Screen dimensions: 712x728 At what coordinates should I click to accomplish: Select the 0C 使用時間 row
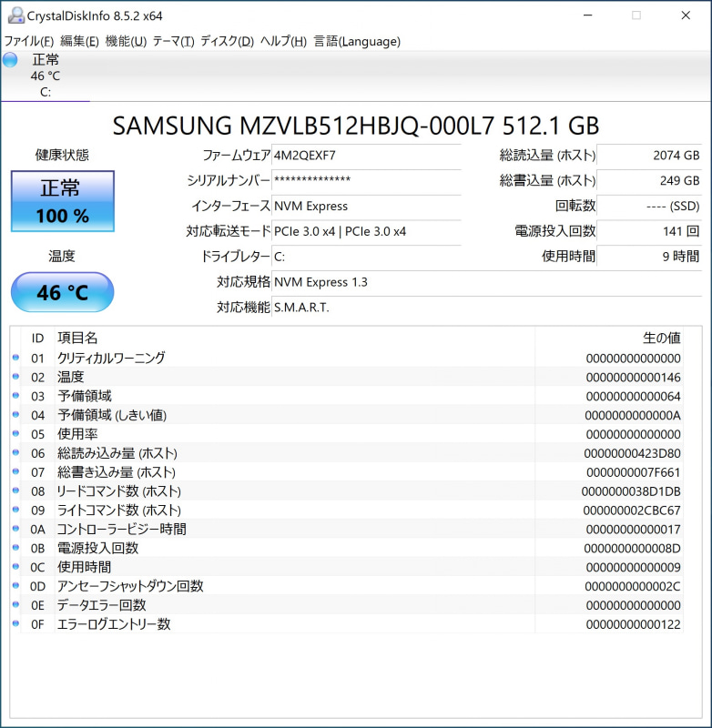pos(347,567)
